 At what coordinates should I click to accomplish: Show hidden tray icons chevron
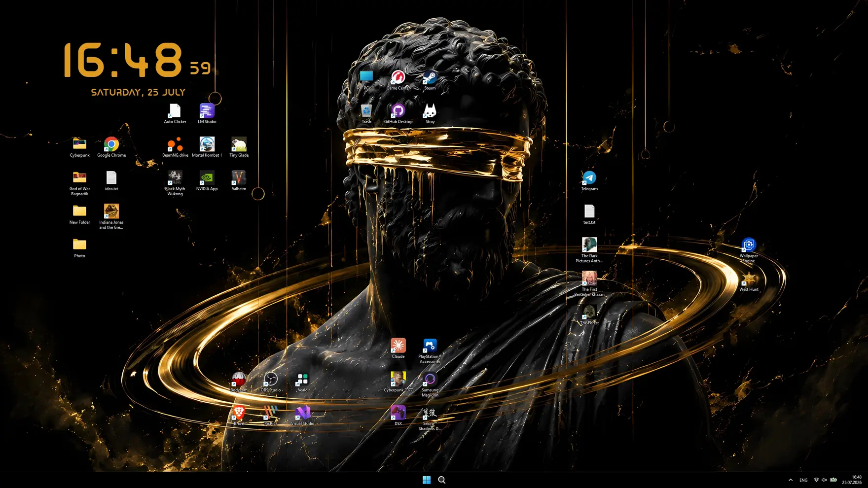click(x=791, y=480)
